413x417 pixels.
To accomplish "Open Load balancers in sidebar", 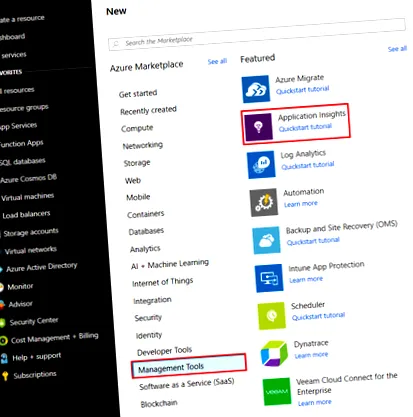I will [x=26, y=214].
